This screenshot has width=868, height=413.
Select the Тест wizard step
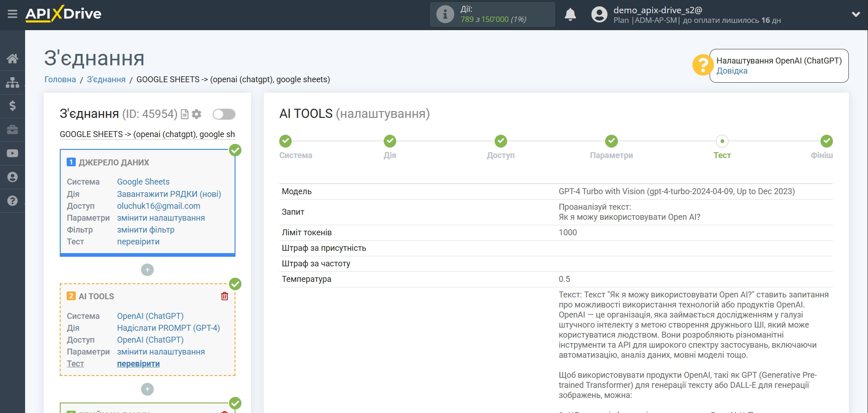pyautogui.click(x=722, y=141)
